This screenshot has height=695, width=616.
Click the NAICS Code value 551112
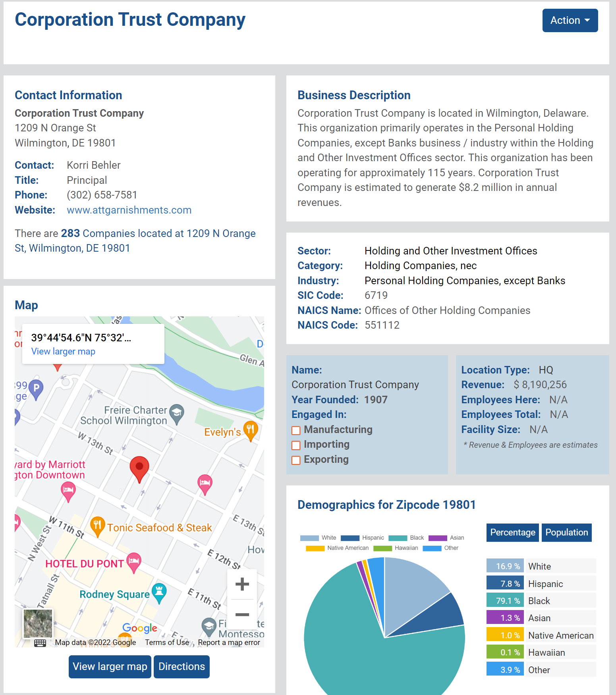point(382,325)
